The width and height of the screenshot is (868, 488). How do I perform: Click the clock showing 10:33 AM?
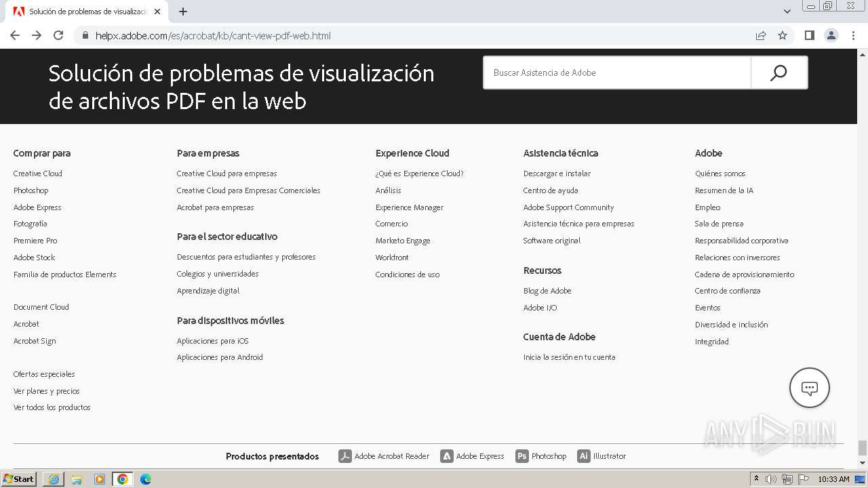point(833,479)
